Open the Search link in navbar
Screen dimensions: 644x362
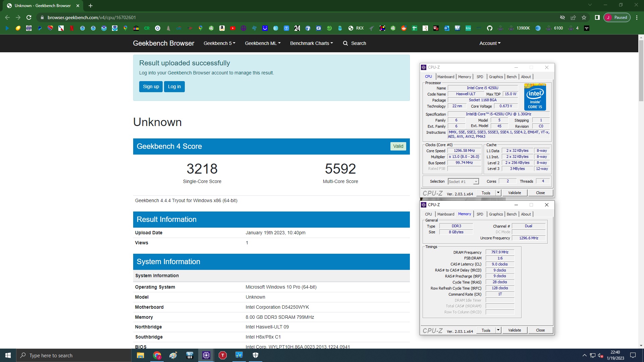[x=355, y=43]
